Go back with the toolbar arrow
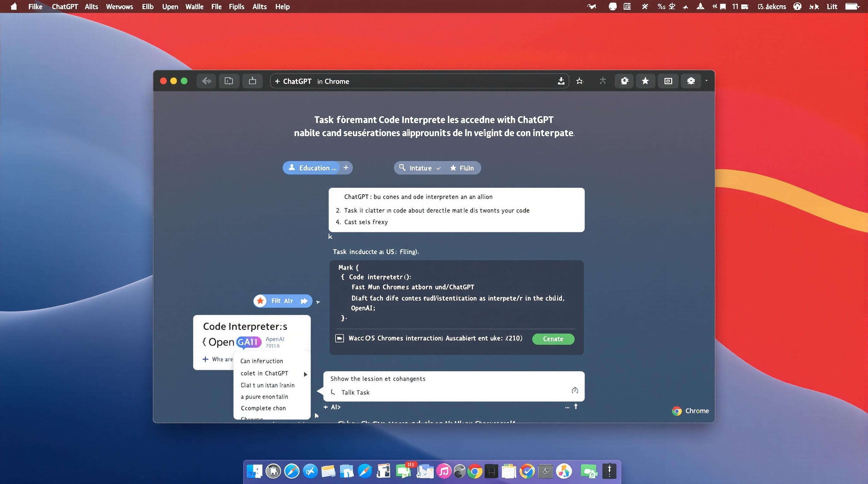The image size is (868, 484). [207, 81]
